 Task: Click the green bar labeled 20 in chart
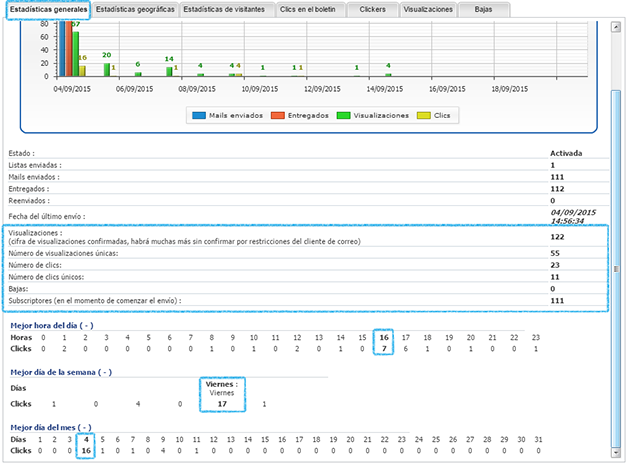click(x=107, y=70)
